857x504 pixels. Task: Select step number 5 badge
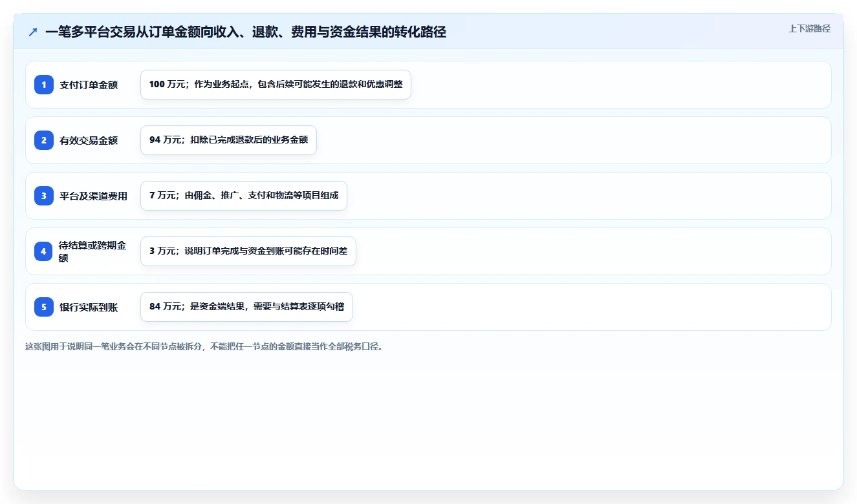(44, 307)
